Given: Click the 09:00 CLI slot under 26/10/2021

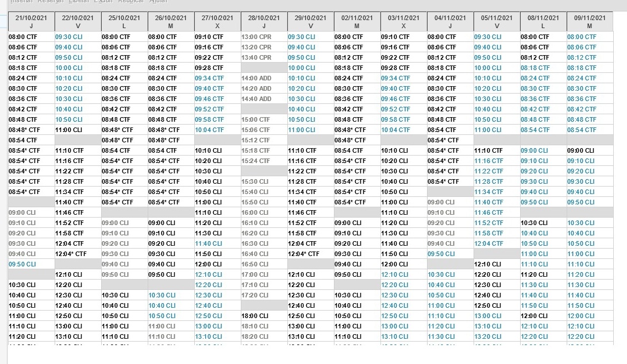Looking at the screenshot, I should click(171, 223).
